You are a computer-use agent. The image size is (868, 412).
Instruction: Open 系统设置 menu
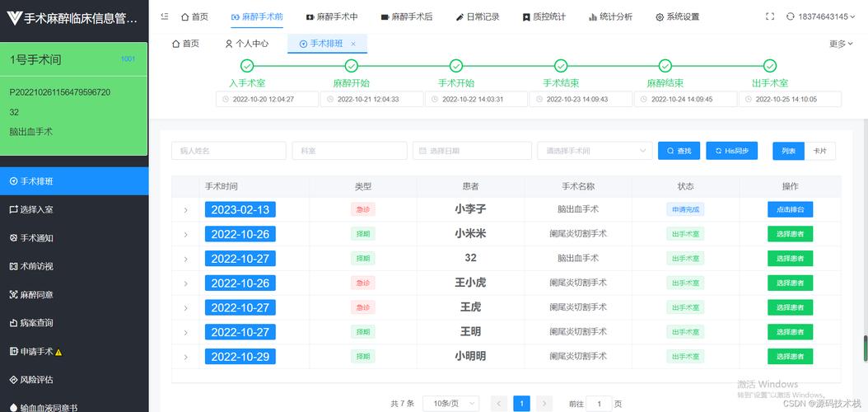pos(678,16)
